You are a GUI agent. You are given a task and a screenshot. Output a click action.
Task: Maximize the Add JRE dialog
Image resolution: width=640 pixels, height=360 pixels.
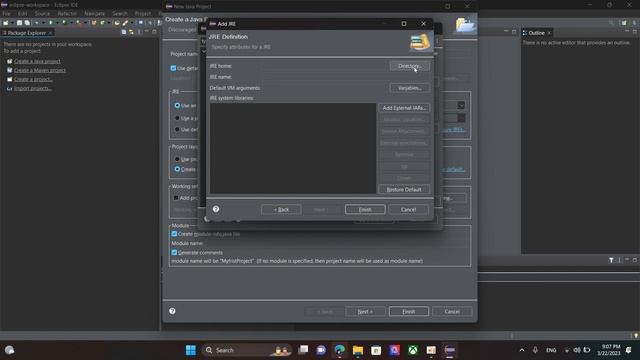[404, 24]
